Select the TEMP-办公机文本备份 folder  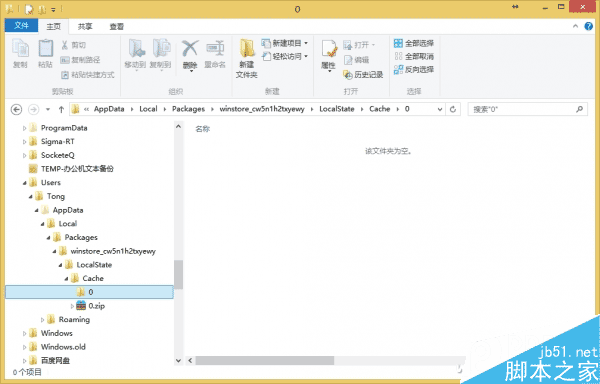(x=77, y=169)
